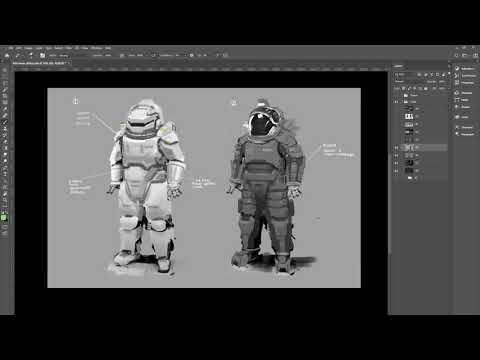Select the Move tool
Screen dimensions: 480x360
[5, 71]
